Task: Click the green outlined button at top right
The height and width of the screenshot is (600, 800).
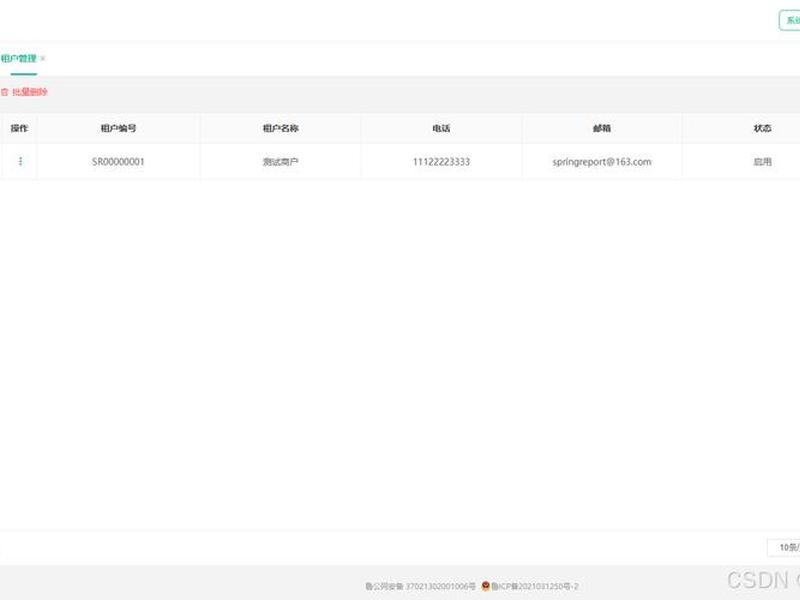Action: pyautogui.click(x=790, y=20)
